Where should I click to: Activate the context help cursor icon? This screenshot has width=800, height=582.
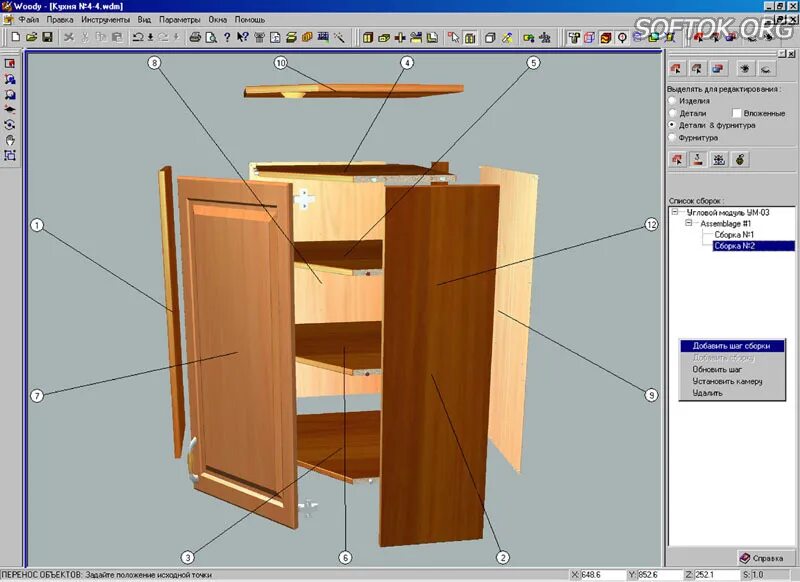coord(243,37)
